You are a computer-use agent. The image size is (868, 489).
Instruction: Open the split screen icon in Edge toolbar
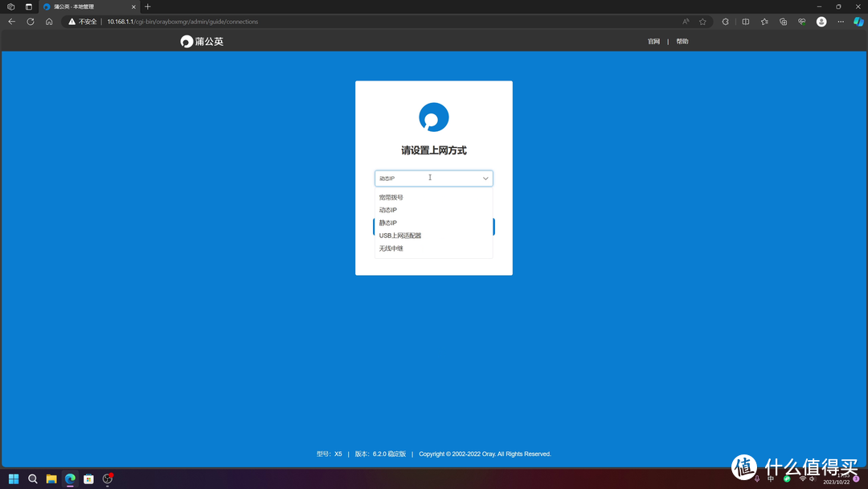(x=745, y=22)
